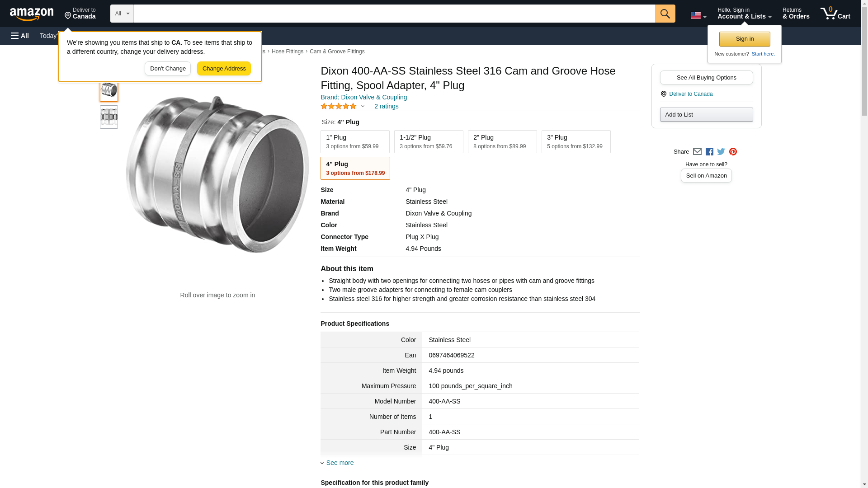
Task: Share via email envelope icon
Action: [x=697, y=152]
